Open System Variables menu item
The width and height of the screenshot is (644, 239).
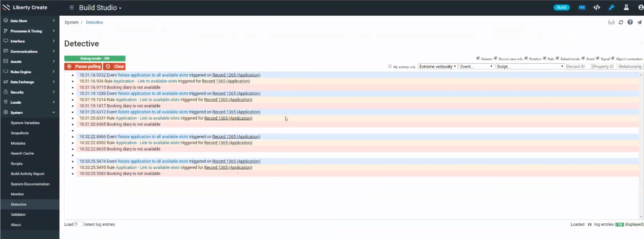(25, 123)
